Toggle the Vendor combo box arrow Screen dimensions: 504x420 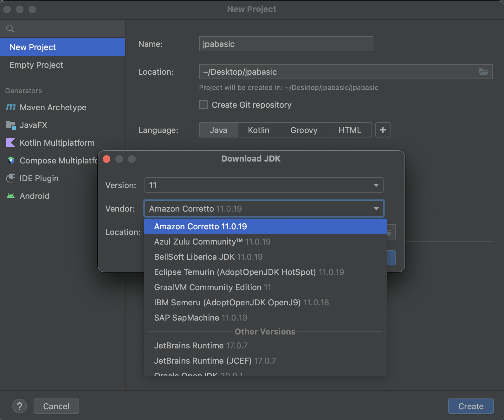point(376,208)
